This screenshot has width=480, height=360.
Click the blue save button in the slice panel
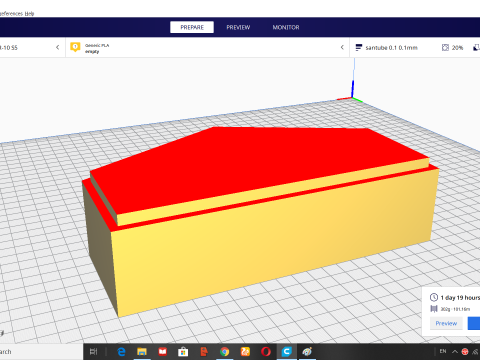pyautogui.click(x=474, y=323)
